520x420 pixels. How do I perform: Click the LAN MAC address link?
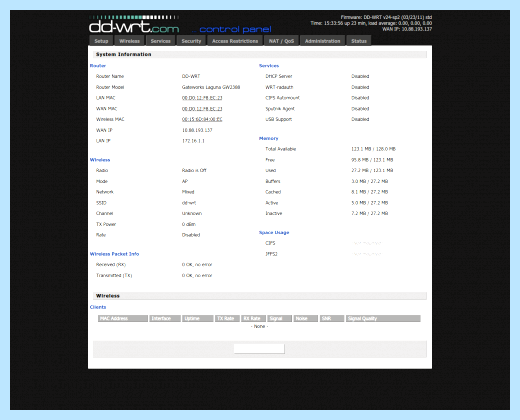point(202,98)
